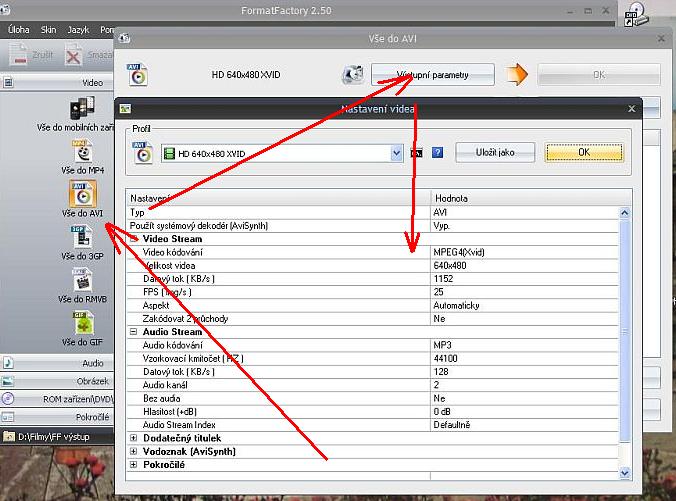Click the small icon next to profile dropdown
This screenshot has width=676, height=501.
tap(416, 153)
